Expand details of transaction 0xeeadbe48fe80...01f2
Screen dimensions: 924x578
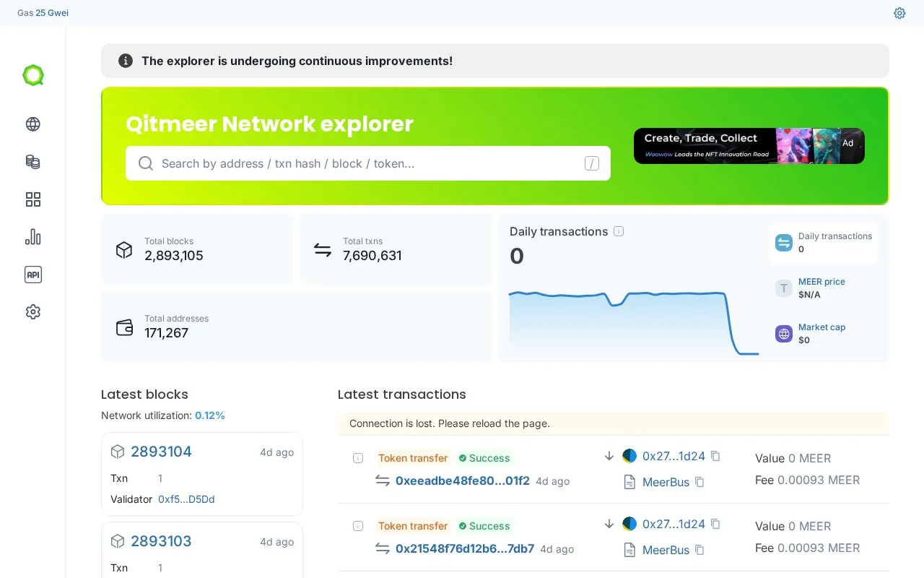tap(358, 458)
